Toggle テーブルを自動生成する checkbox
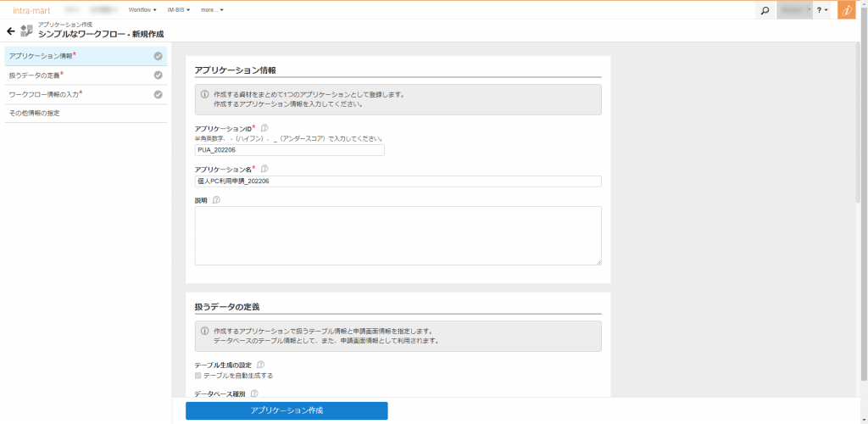This screenshot has height=424, width=868. pyautogui.click(x=198, y=376)
